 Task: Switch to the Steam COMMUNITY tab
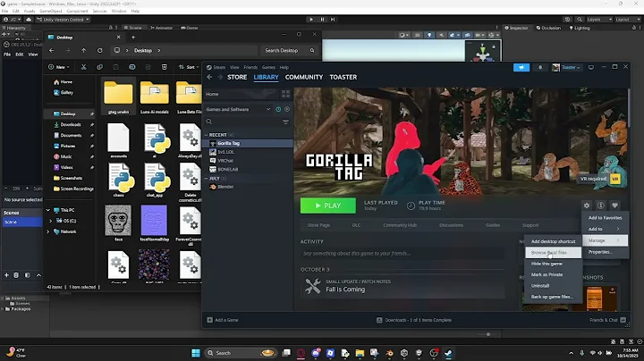click(x=304, y=77)
